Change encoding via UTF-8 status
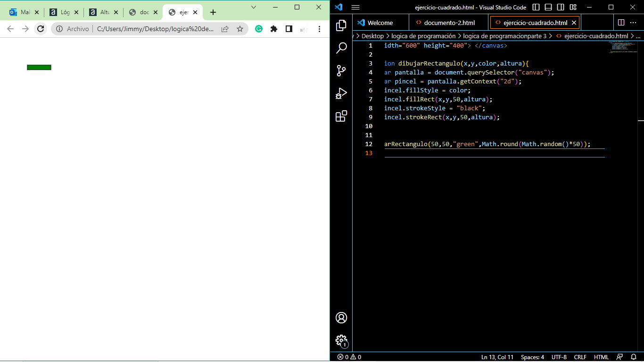Viewport: 644px width, 362px height. pyautogui.click(x=559, y=357)
